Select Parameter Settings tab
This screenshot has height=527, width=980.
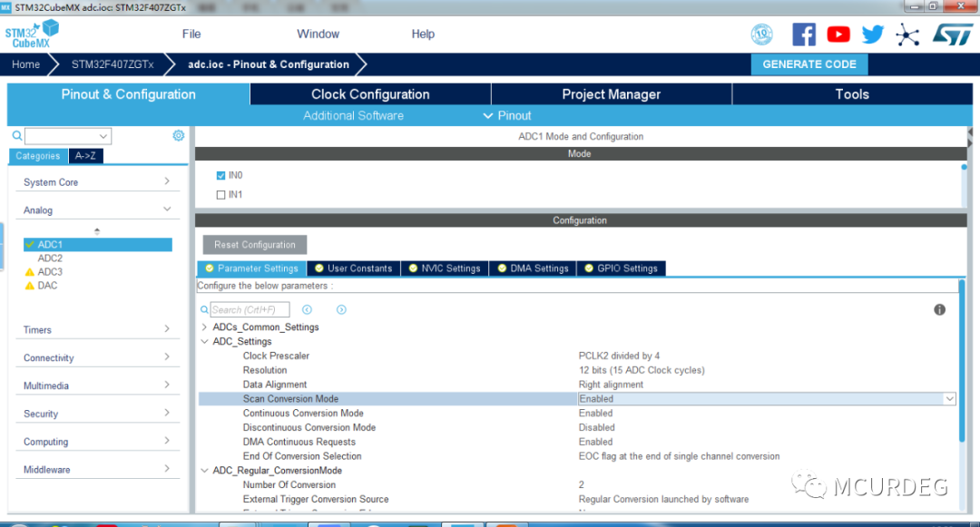(x=252, y=268)
